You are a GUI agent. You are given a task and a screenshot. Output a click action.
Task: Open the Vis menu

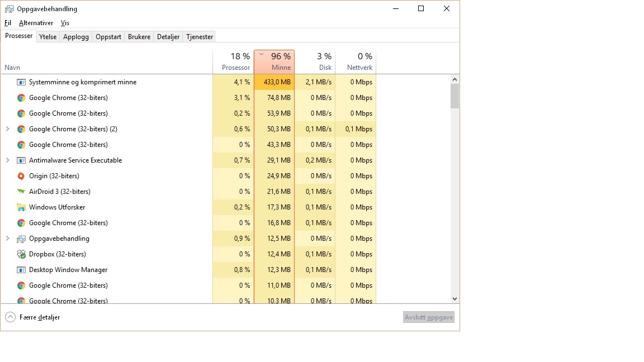tap(65, 23)
